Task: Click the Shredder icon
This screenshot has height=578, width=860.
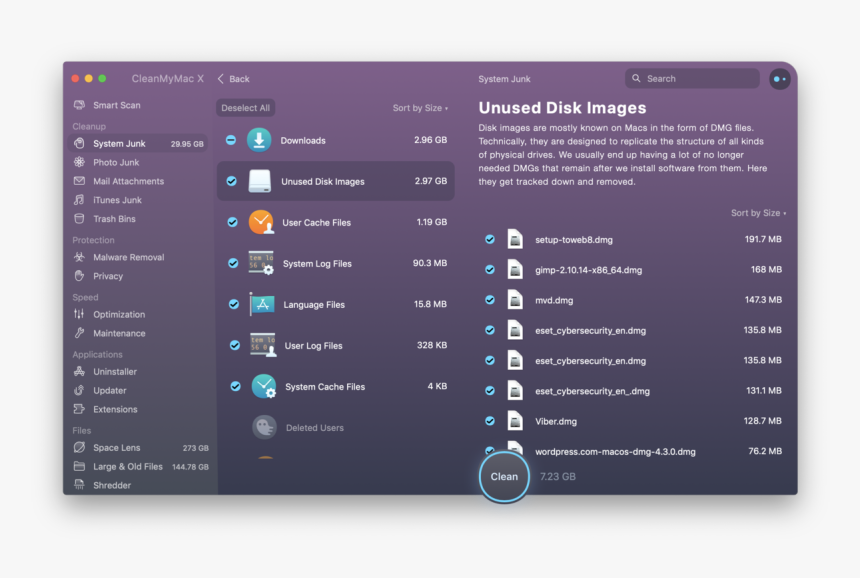Action: tap(80, 485)
